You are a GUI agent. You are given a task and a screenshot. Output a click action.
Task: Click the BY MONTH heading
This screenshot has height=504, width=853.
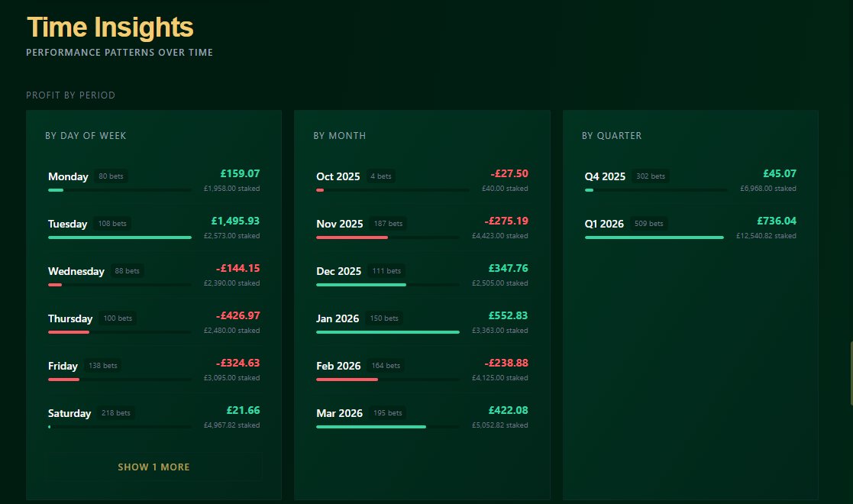pos(340,135)
